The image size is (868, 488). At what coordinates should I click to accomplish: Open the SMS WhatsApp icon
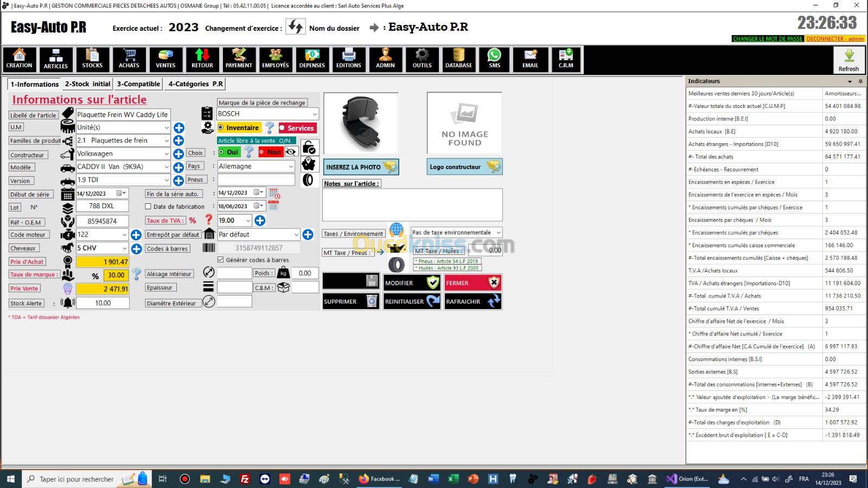point(494,59)
